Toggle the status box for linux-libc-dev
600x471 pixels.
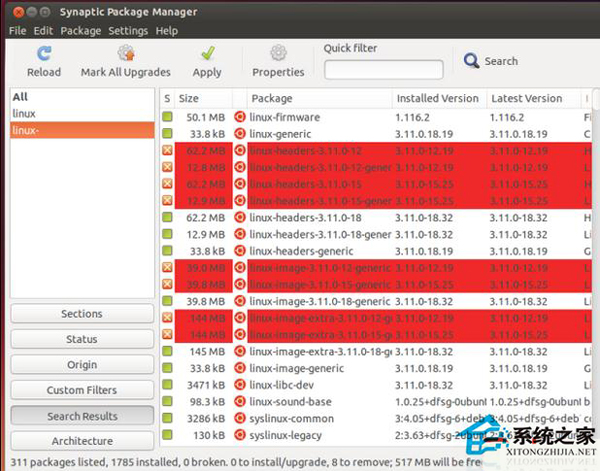167,385
